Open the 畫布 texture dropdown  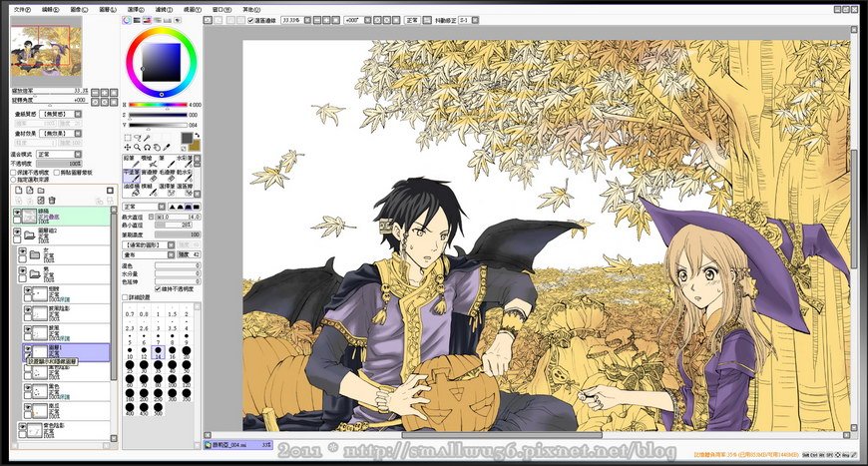point(149,254)
